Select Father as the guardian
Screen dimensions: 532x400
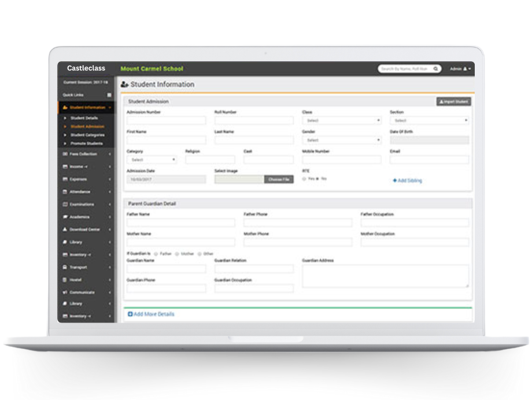point(156,254)
